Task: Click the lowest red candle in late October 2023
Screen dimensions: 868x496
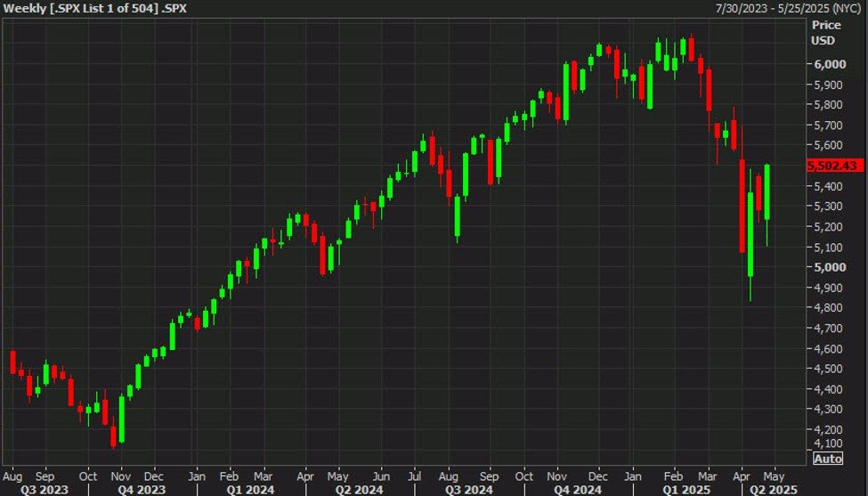Action: coord(113,435)
